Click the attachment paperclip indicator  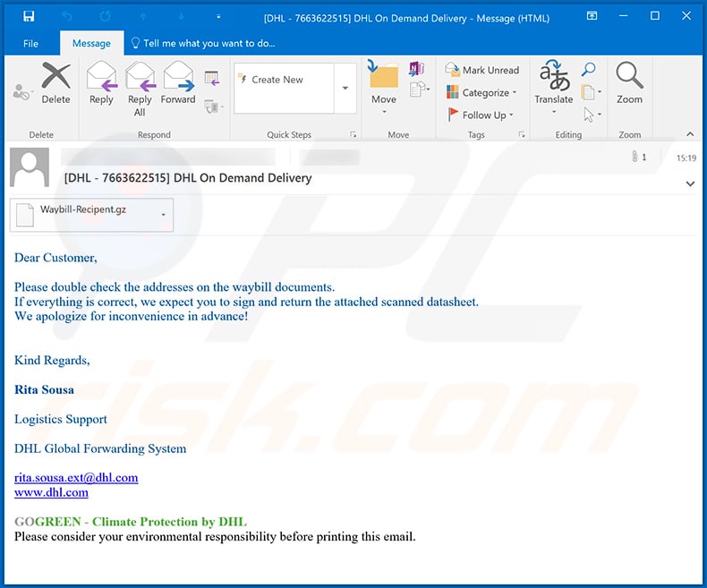coord(639,157)
